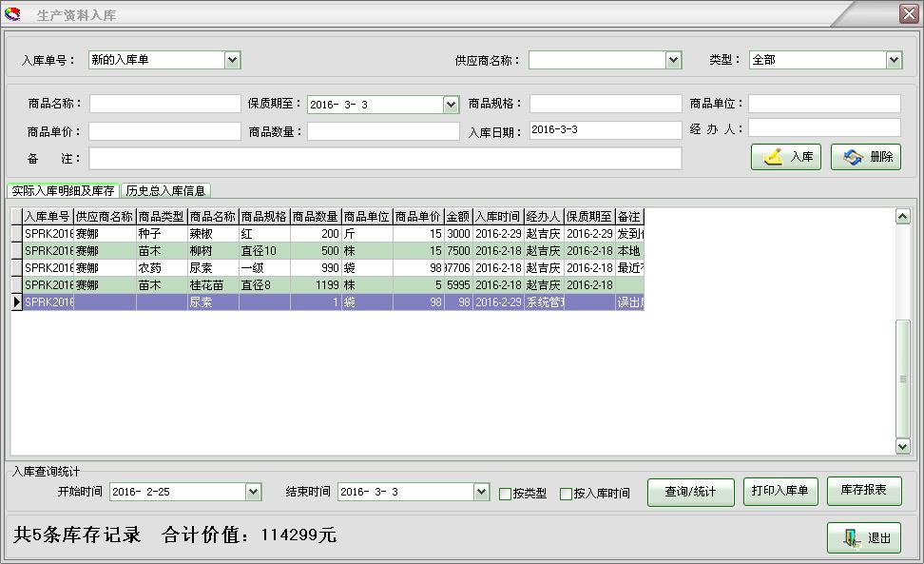Viewport: 924px width, 564px height.
Task: Click the row selector arrow of highlighted row
Action: (x=16, y=301)
